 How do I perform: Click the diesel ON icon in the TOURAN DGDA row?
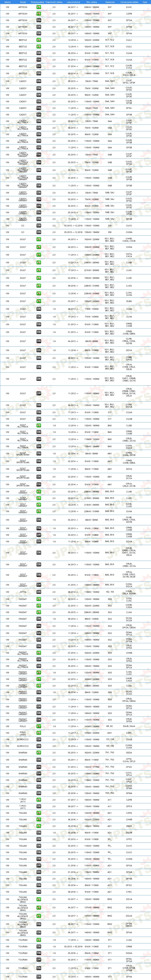coord(39,953)
